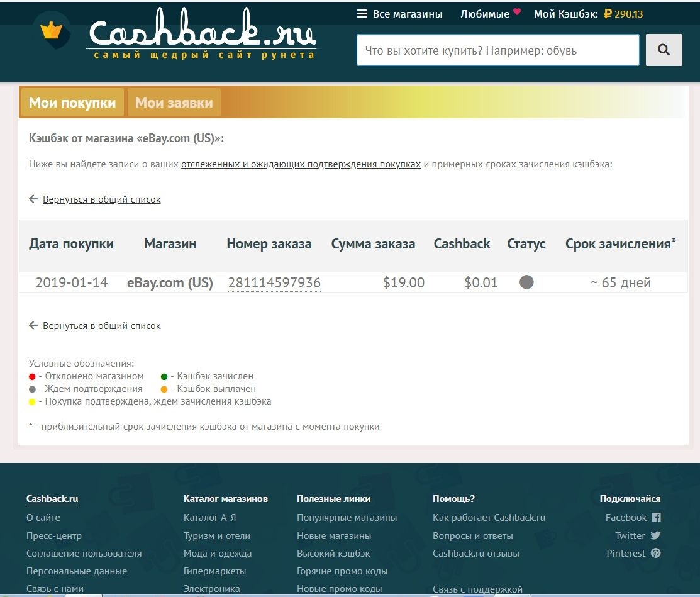This screenshot has height=597, width=700.
Task: Click the back arrow below the purchases table
Action: pyautogui.click(x=33, y=325)
